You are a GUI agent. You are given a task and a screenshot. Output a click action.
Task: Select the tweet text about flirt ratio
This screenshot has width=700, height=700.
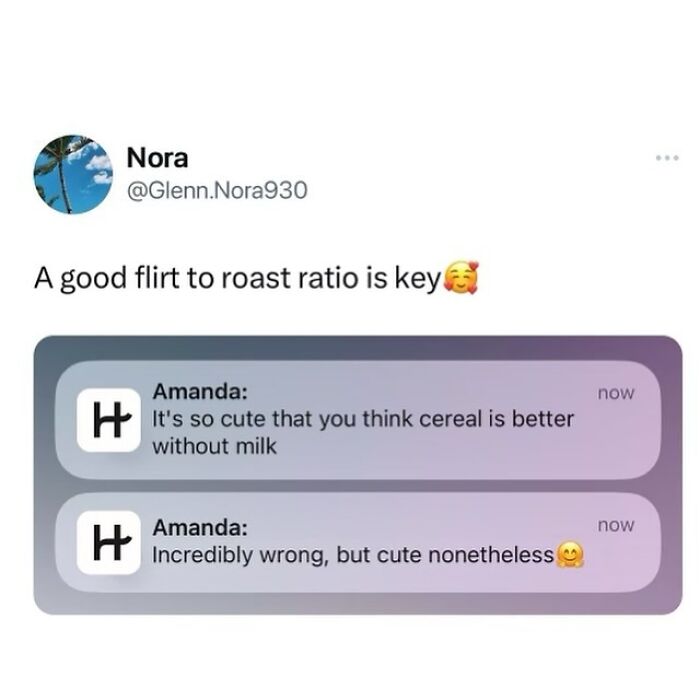[256, 278]
